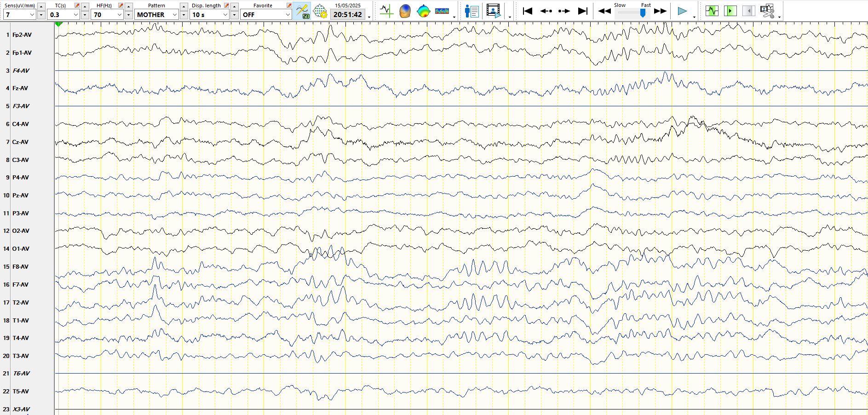The width and height of the screenshot is (868, 415).
Task: Select the Cz-AV channel label
Action: point(21,142)
